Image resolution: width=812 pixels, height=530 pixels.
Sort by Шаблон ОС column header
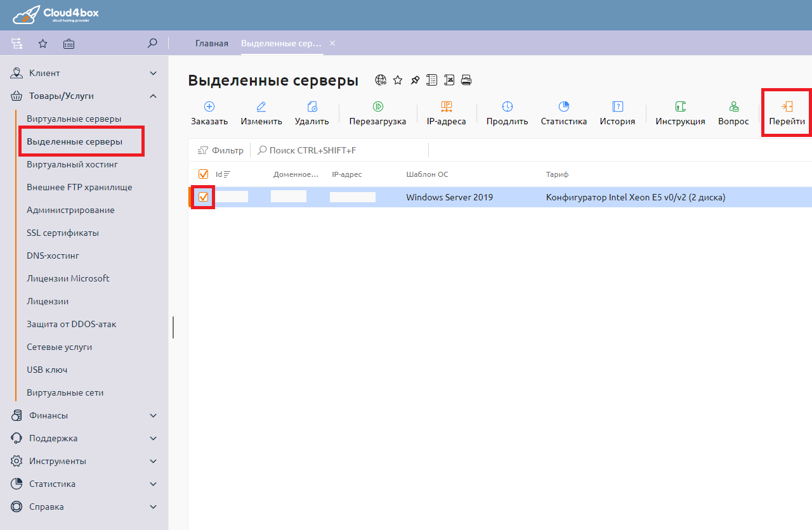(x=427, y=174)
